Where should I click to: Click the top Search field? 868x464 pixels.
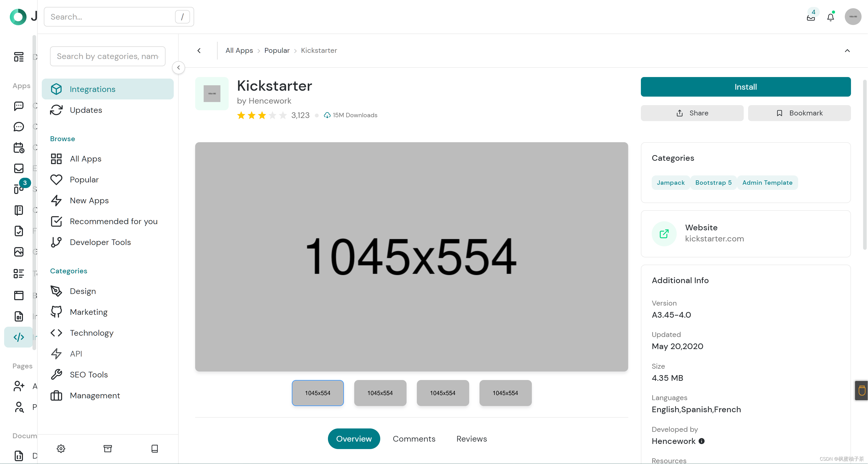119,17
